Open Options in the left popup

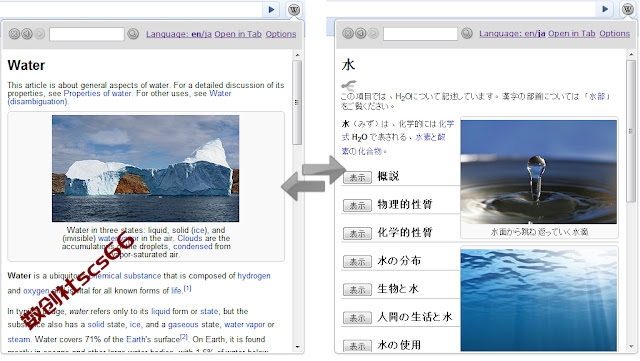[x=281, y=34]
